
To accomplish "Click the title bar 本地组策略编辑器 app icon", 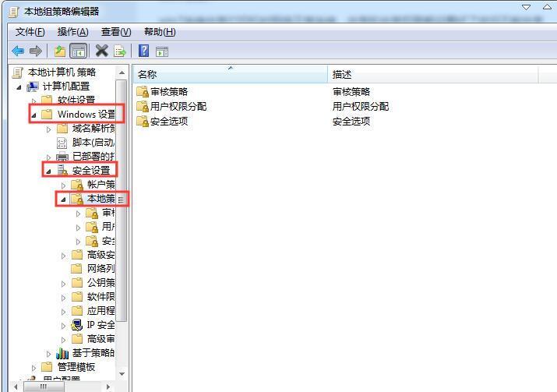I will tap(14, 12).
